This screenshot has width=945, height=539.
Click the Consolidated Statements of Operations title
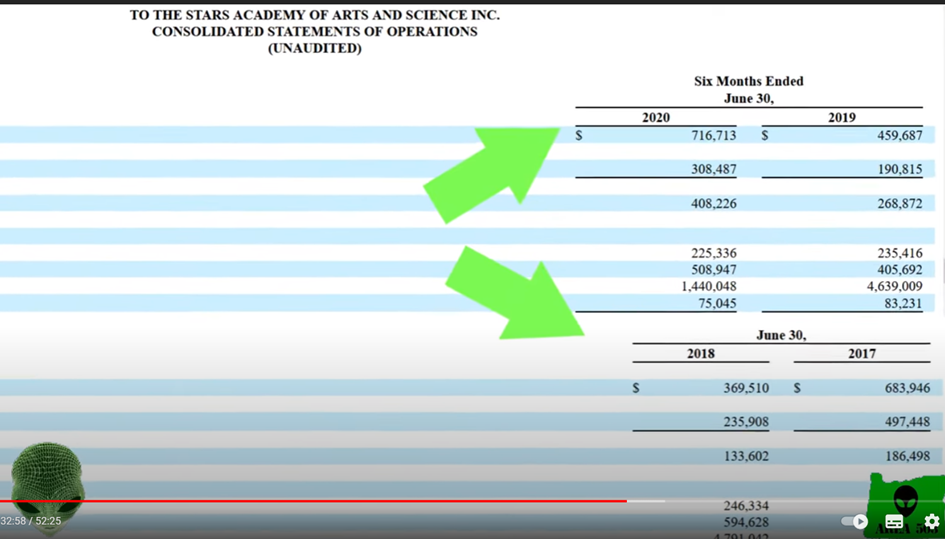tap(315, 32)
